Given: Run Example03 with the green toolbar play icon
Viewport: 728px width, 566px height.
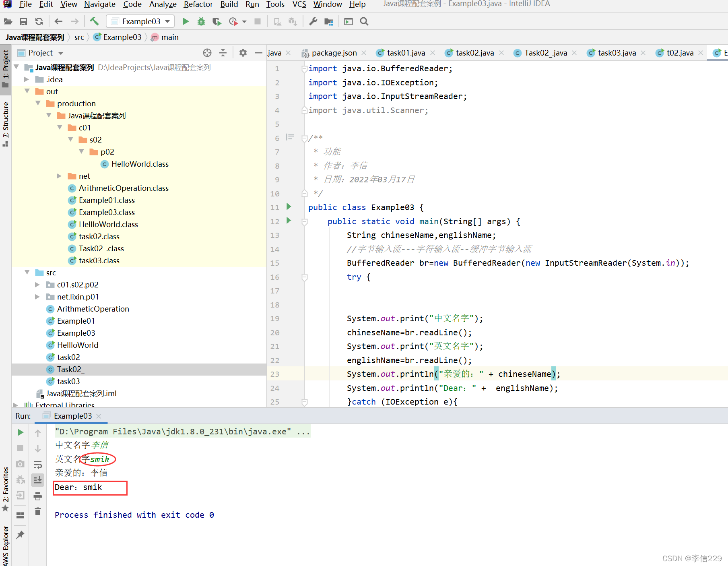Looking at the screenshot, I should pyautogui.click(x=186, y=21).
